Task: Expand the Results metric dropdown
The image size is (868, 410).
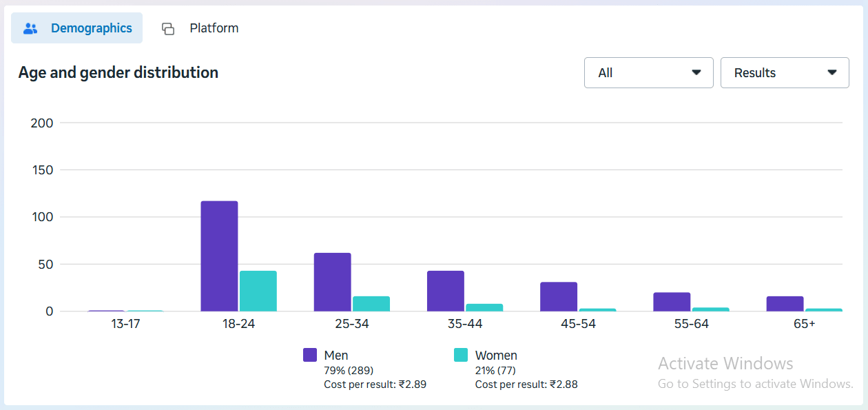Action: [x=784, y=73]
